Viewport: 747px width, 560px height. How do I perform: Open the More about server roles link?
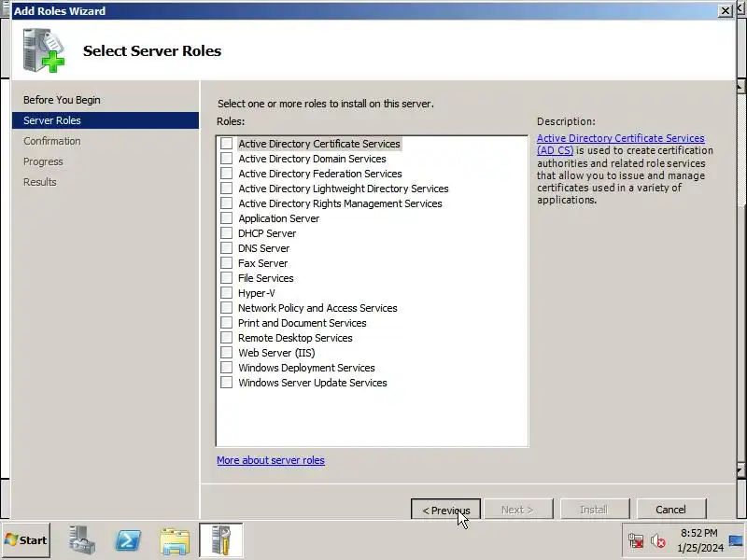pyautogui.click(x=271, y=460)
